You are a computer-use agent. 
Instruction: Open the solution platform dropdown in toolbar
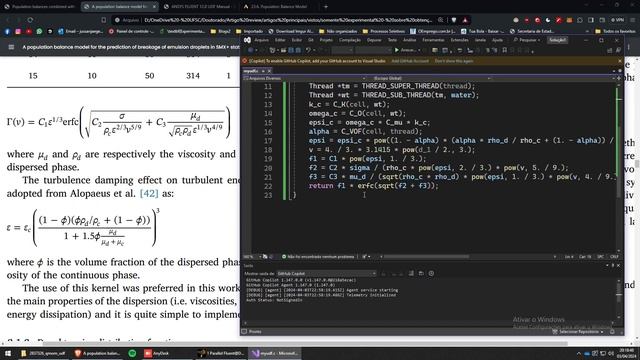[373, 50]
